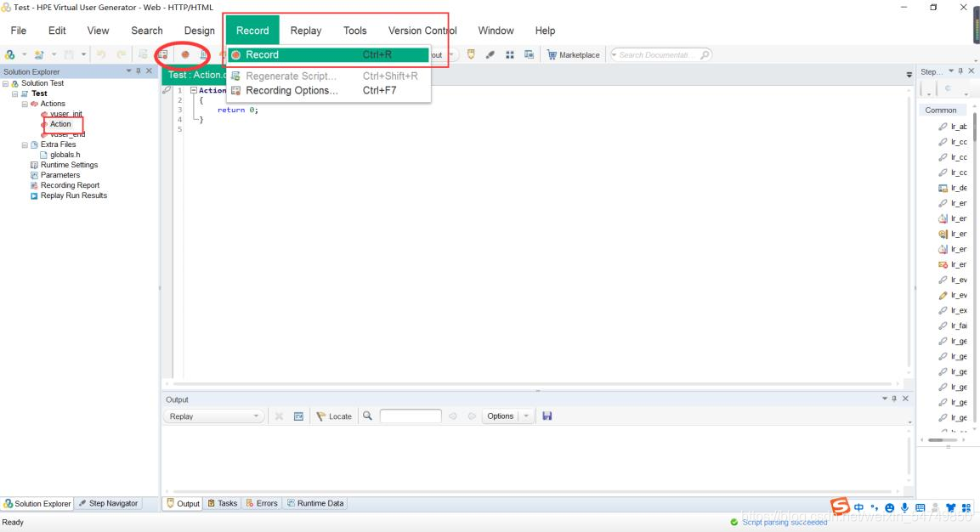
Task: Click the Output search text field
Action: [411, 416]
